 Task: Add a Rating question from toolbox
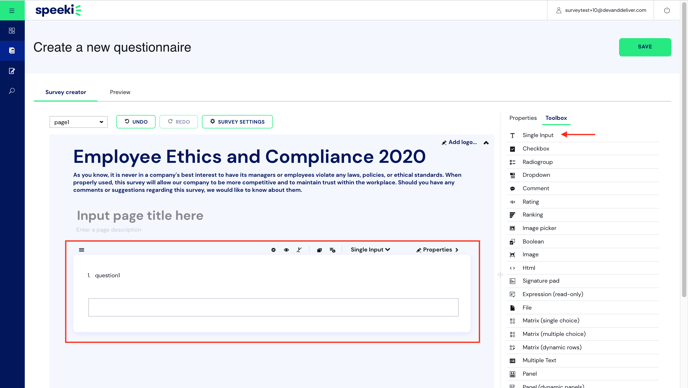pyautogui.click(x=583, y=202)
